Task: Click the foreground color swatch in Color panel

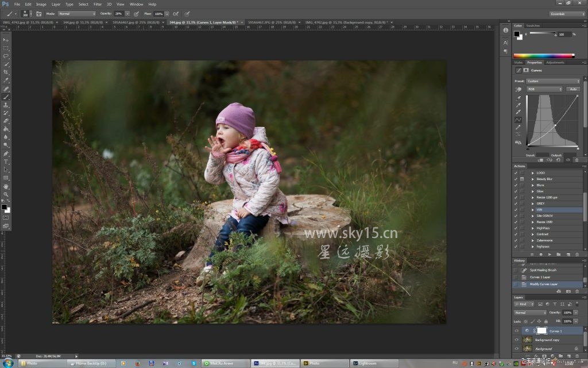Action: [x=517, y=34]
